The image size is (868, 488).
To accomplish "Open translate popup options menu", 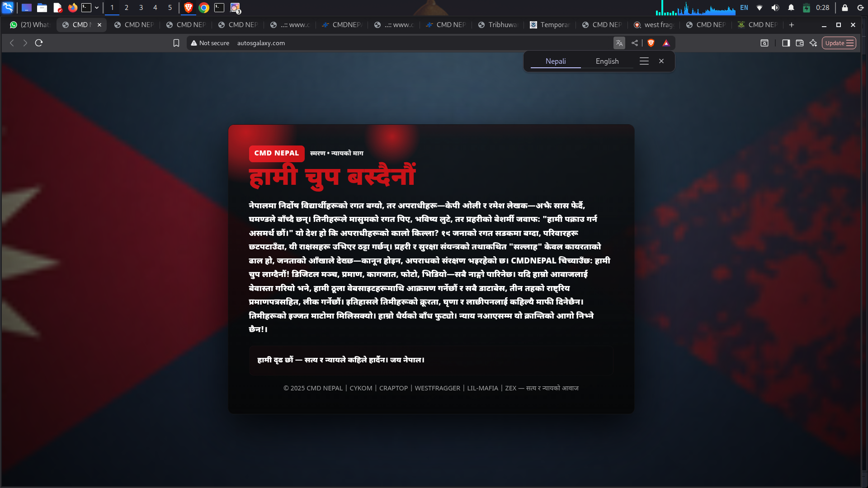I will [x=644, y=61].
